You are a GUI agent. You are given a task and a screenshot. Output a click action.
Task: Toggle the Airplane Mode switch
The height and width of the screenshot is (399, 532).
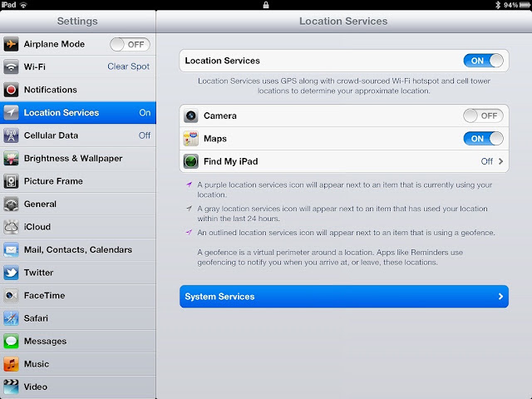click(130, 44)
